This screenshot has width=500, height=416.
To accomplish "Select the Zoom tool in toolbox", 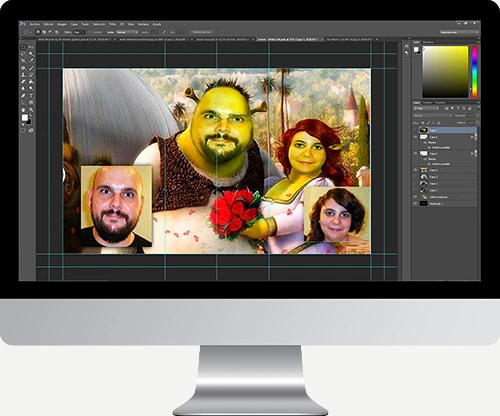I will [31, 110].
